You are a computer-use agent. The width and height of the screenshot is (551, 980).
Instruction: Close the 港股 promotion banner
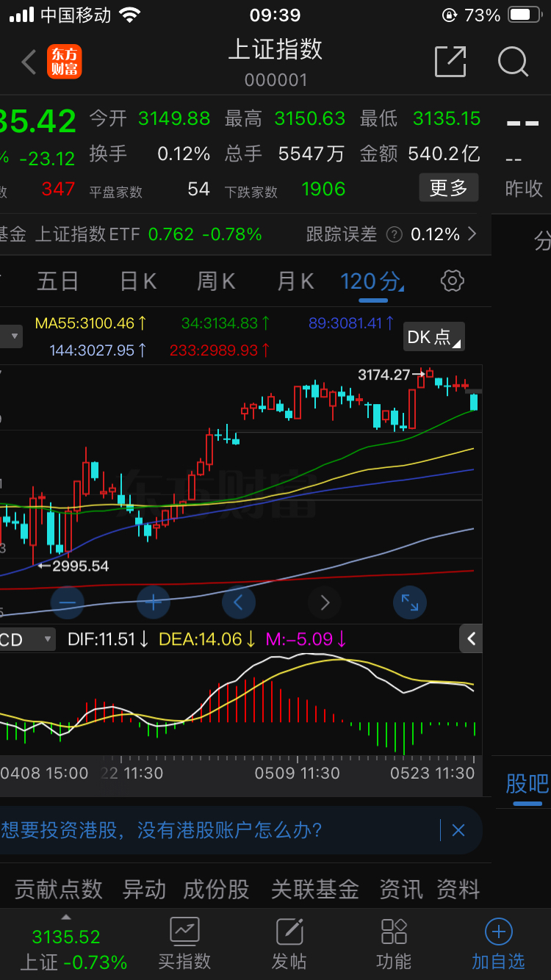458,831
